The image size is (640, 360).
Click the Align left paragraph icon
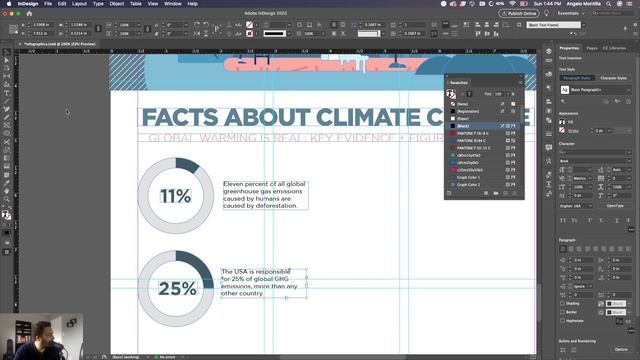tap(563, 249)
